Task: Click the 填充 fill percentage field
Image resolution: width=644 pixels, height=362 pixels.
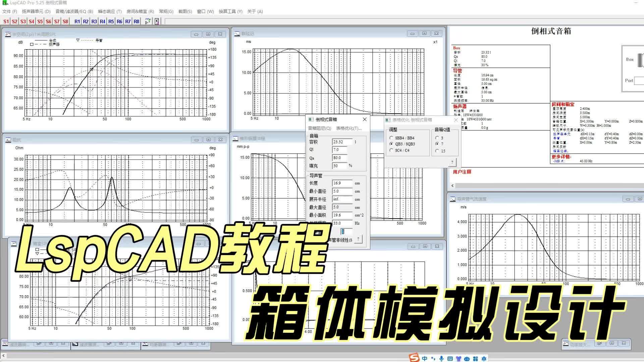Action: (339, 166)
